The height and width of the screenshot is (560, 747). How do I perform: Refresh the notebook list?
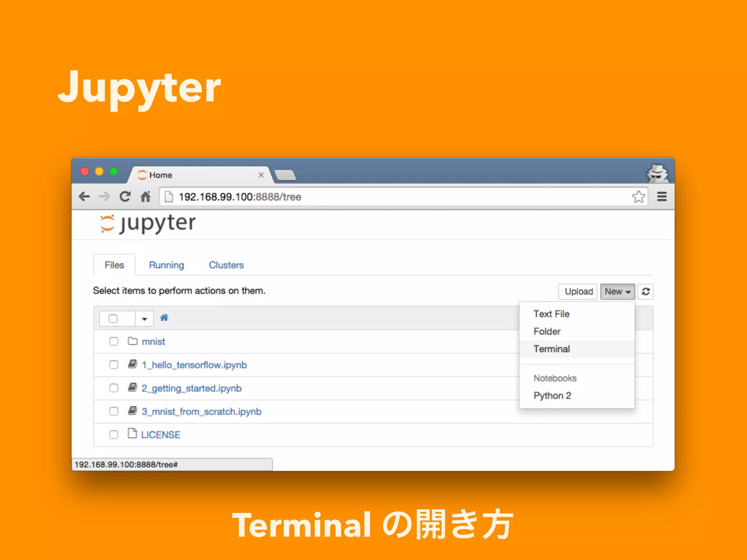[646, 292]
